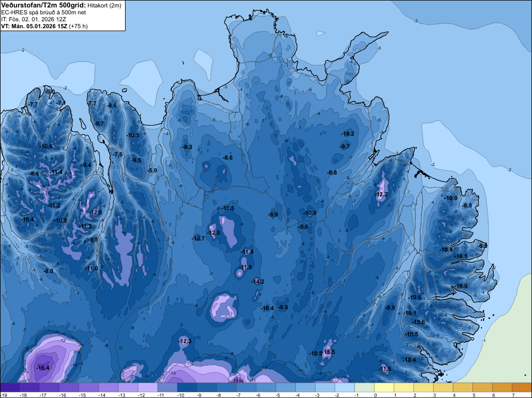532x398 pixels.
Task: Select the -10.9 temperature reading
Action: (310, 213)
